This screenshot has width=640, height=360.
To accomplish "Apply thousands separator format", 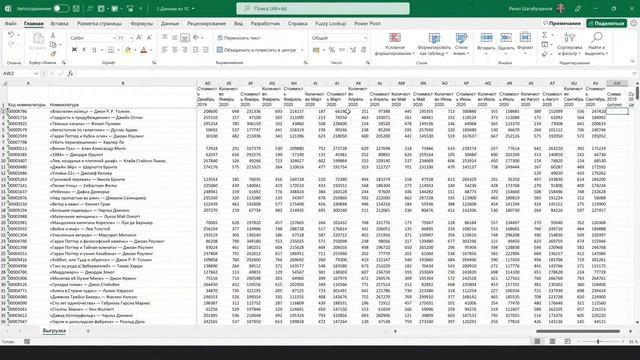I will (342, 50).
